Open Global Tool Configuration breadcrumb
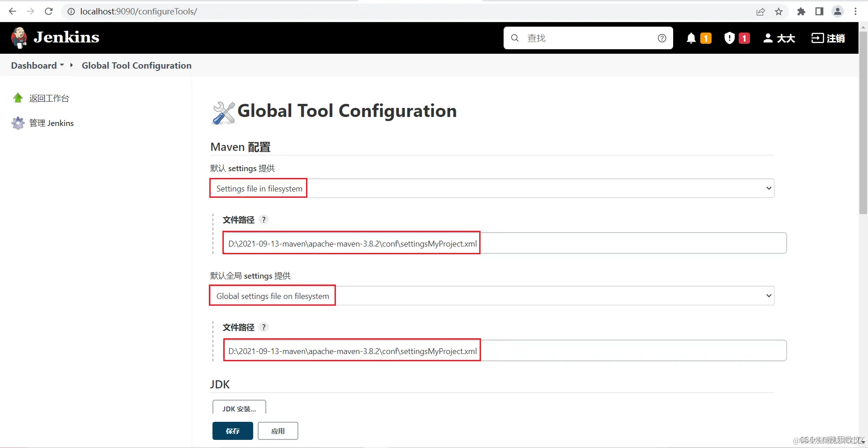The image size is (868, 448). coord(137,65)
